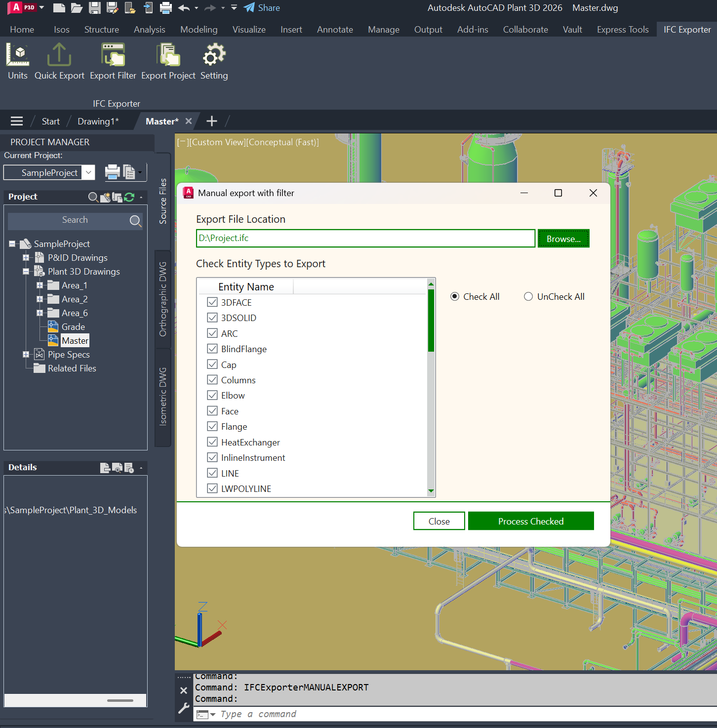Select the UnCheck All radio button
The height and width of the screenshot is (728, 717).
528,296
